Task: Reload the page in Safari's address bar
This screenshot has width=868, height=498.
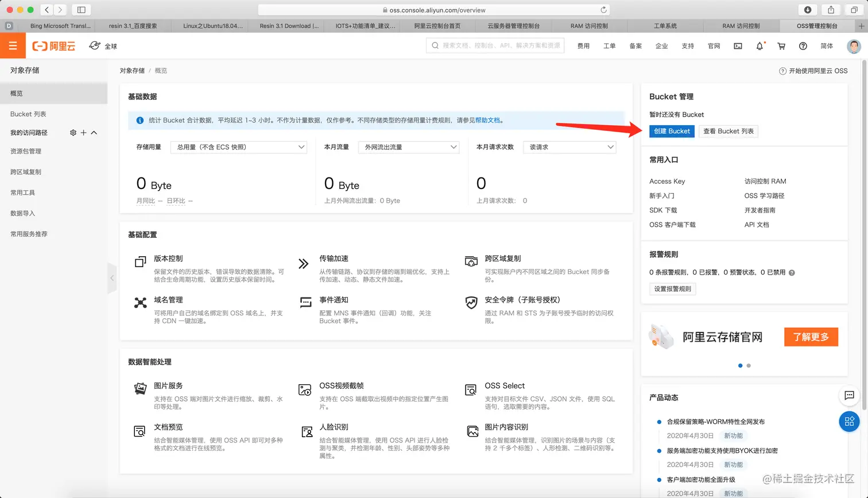Action: pos(603,10)
